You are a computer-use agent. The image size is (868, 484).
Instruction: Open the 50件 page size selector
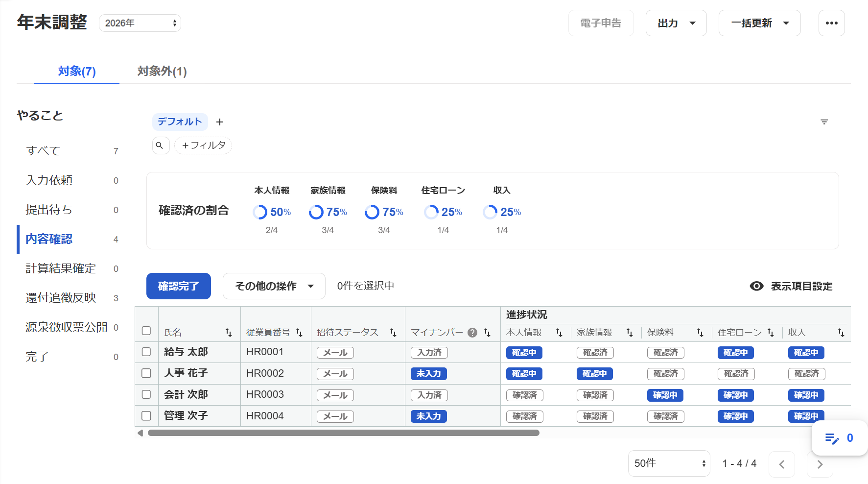tap(669, 463)
